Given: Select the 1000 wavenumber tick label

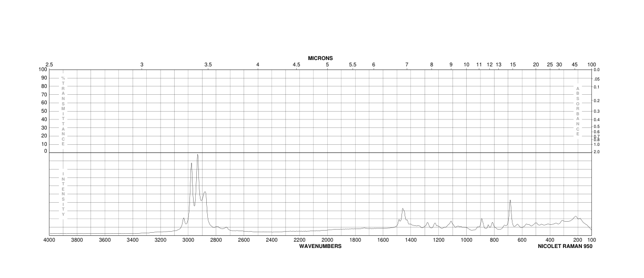Looking at the screenshot, I should point(467,240).
